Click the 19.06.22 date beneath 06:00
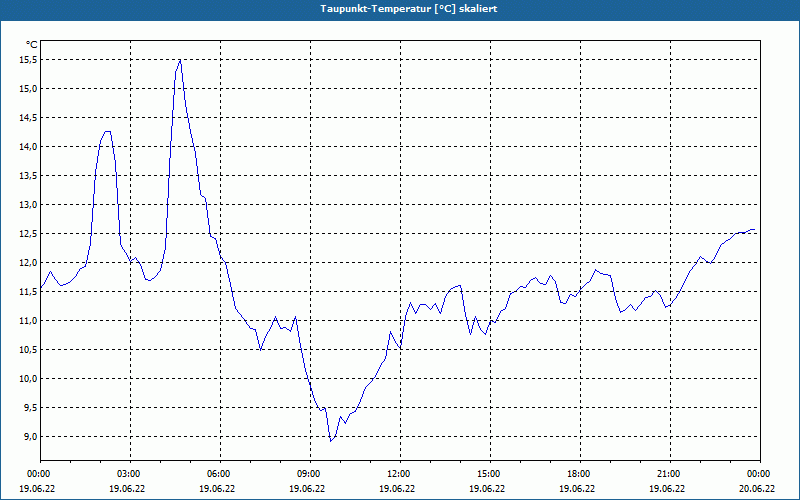Image resolution: width=800 pixels, height=500 pixels. pos(218,488)
